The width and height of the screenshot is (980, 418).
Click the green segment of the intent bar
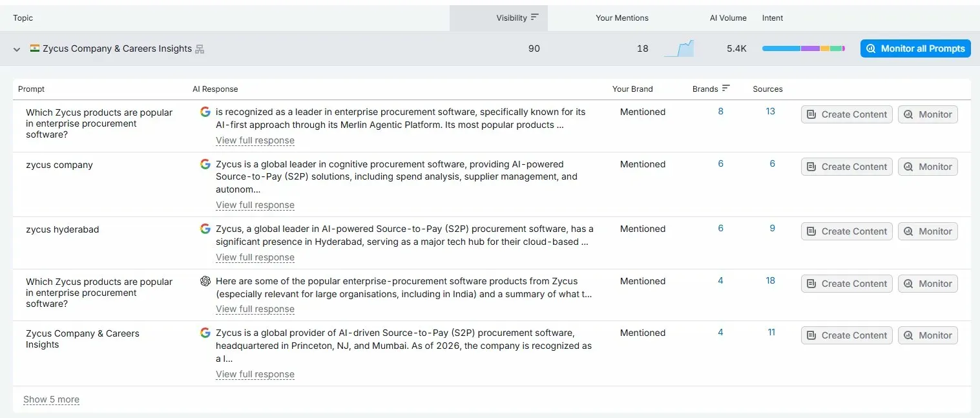(836, 48)
